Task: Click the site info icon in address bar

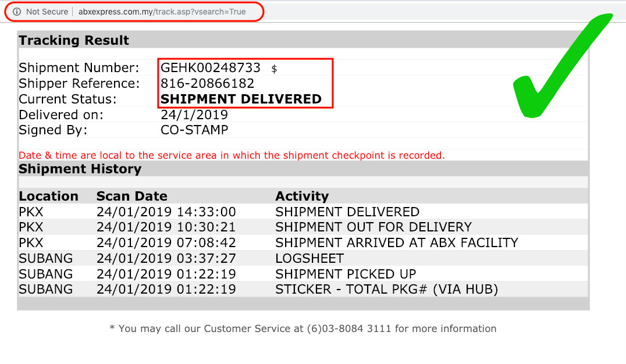Action: point(17,12)
